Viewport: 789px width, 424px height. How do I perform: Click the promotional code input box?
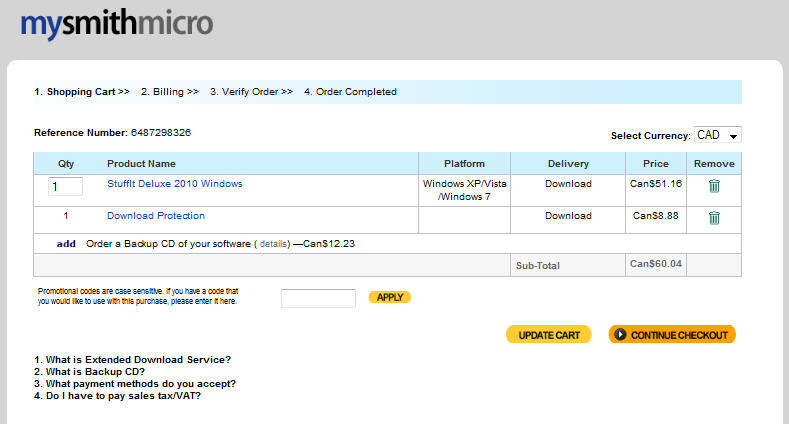[319, 298]
